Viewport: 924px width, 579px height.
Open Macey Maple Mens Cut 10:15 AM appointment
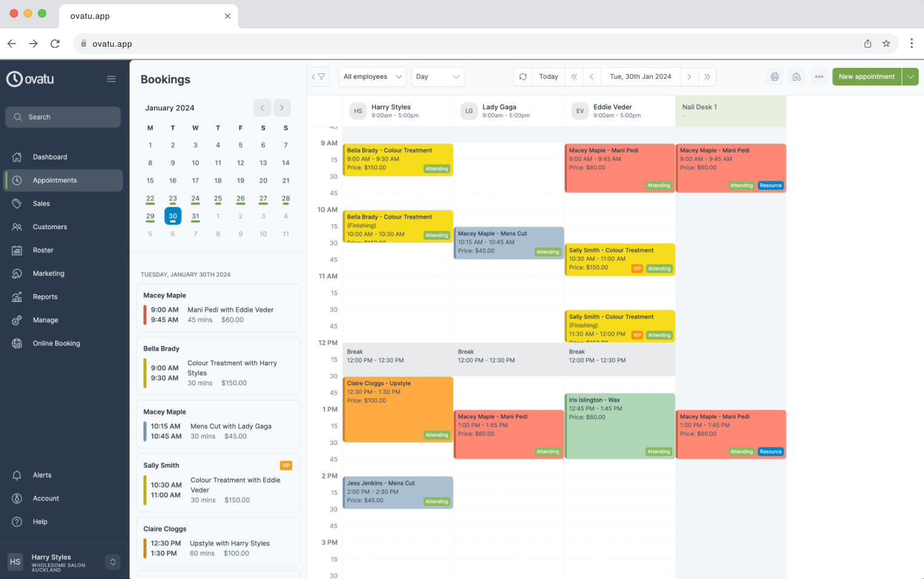[x=509, y=243]
